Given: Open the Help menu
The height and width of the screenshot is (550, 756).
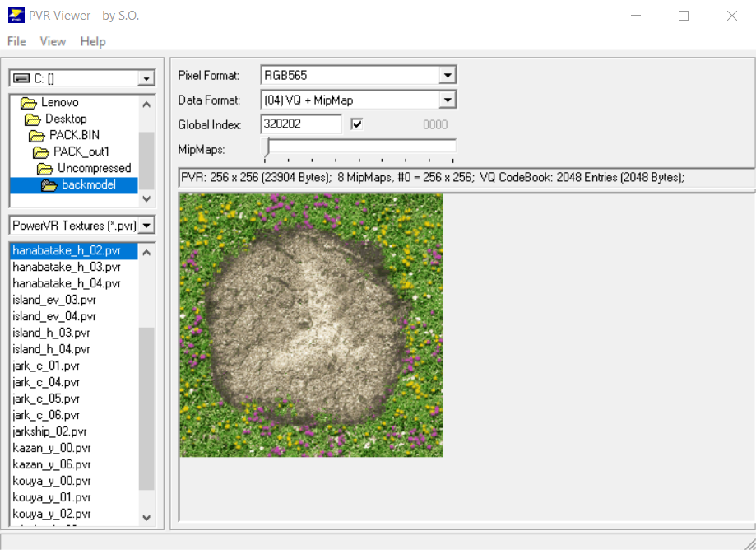Looking at the screenshot, I should (93, 41).
